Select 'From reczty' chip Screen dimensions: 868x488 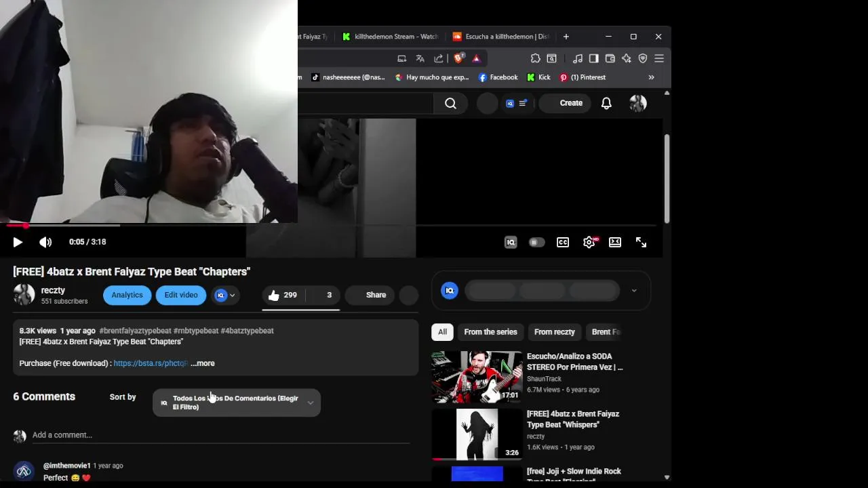[x=554, y=332]
